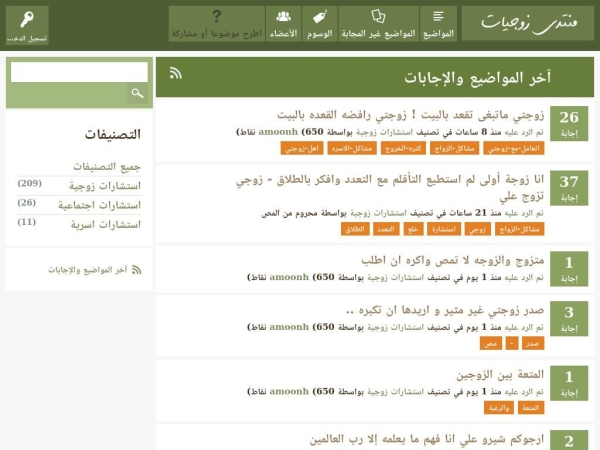Click the sidebar RSS icon beside آخر المواضيع والإجابات
The height and width of the screenshot is (450, 600).
(137, 270)
